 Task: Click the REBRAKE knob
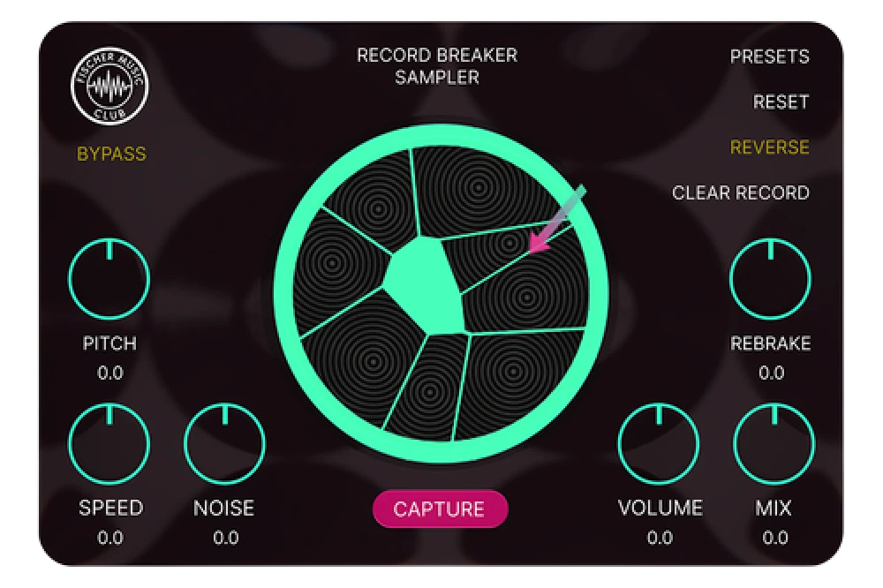click(770, 279)
